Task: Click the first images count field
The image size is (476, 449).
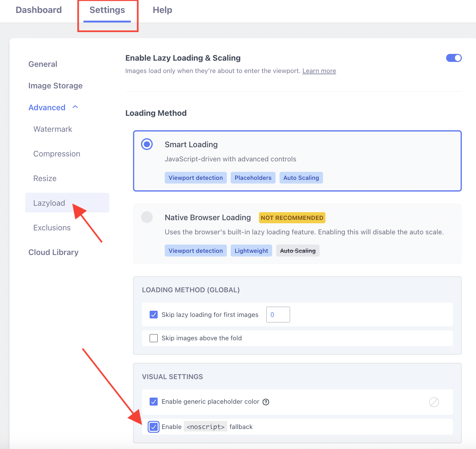Action: (x=278, y=314)
